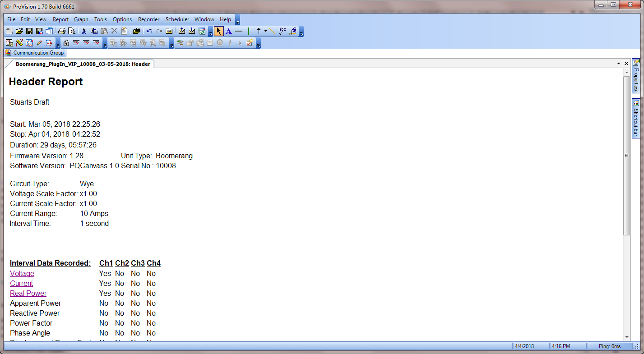
Task: Open Print Preview from the toolbar
Action: 72,31
